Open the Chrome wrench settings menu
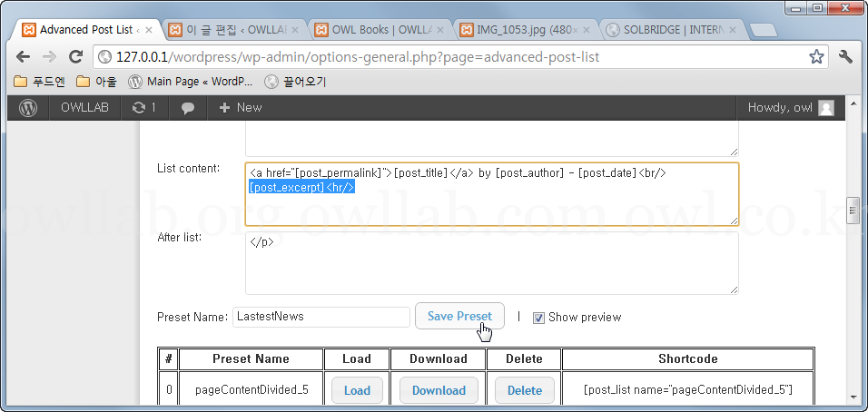This screenshot has height=412, width=868. 846,56
